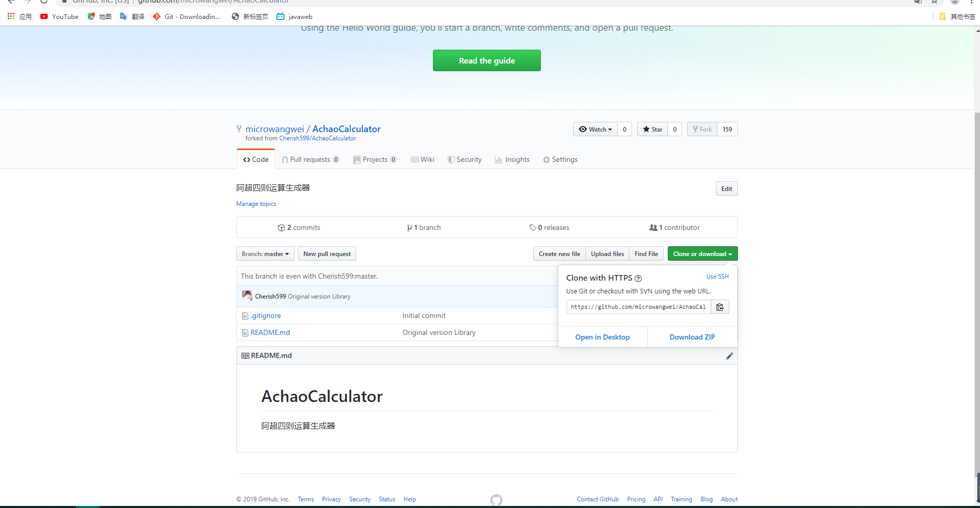Click Find File button
Viewport: 980px width, 508px height.
[x=646, y=254]
